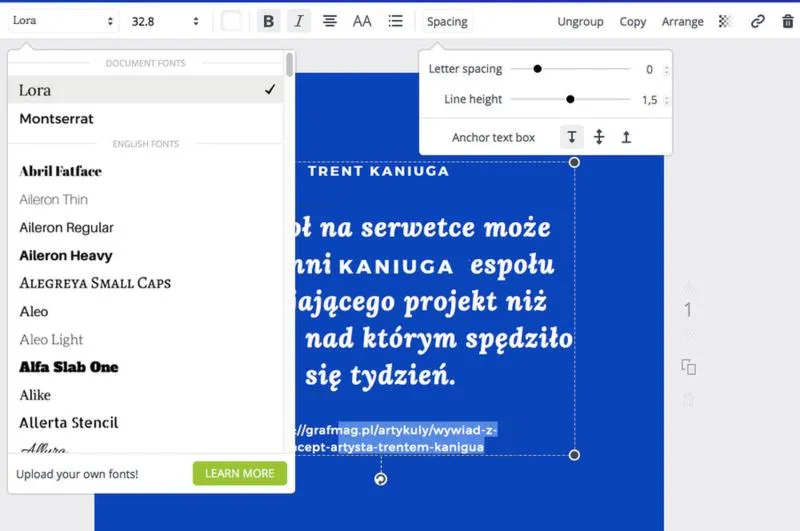Delete element with trash icon
The width and height of the screenshot is (800, 531).
[788, 21]
